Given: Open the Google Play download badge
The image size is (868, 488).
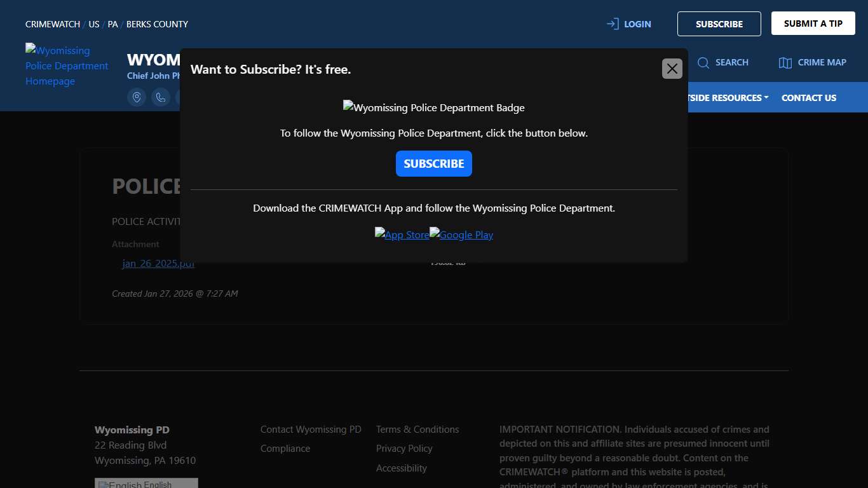Looking at the screenshot, I should [461, 234].
